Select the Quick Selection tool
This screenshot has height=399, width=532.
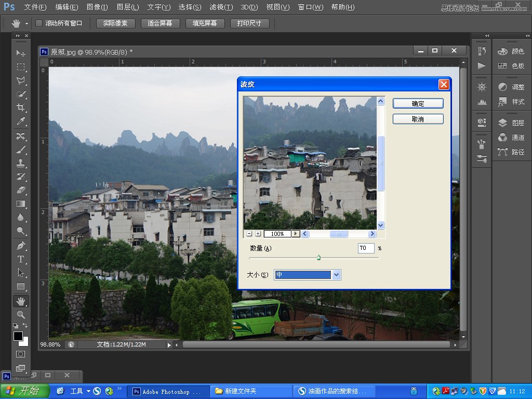click(x=21, y=94)
